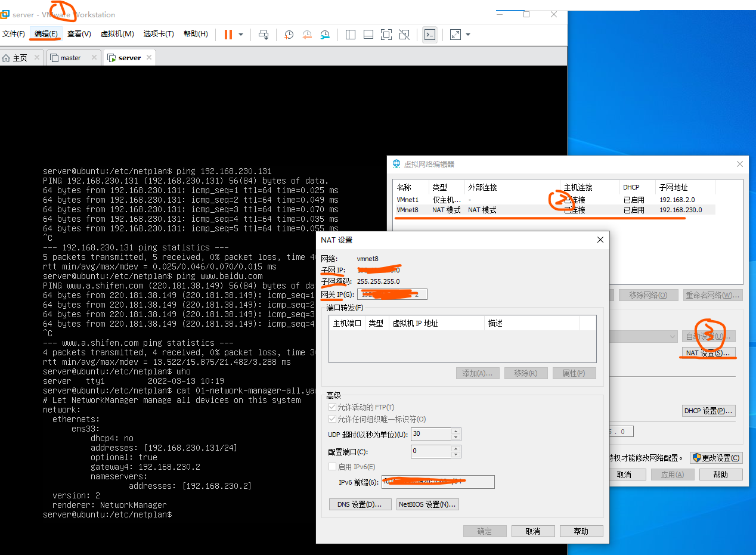This screenshot has width=756, height=555.
Task: Send Ctrl+Alt+Del to the virtual machine
Action: coord(264,35)
